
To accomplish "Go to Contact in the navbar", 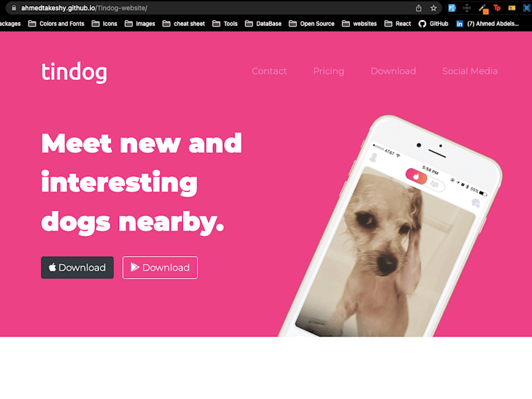I will tap(269, 71).
